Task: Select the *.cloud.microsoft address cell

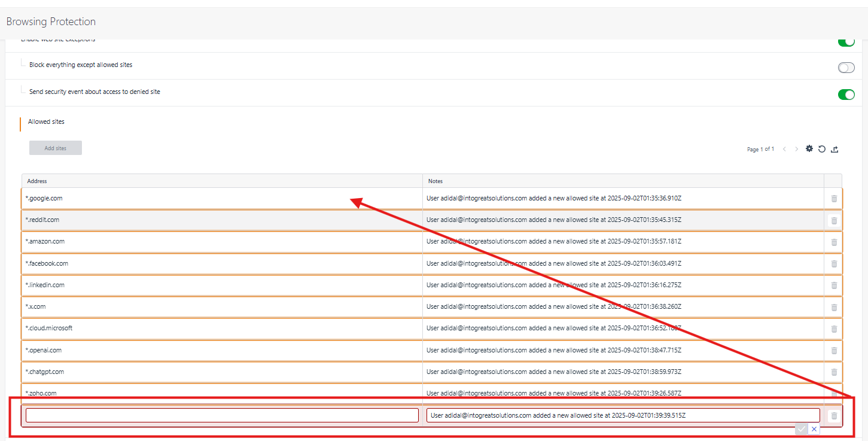Action: [222, 328]
